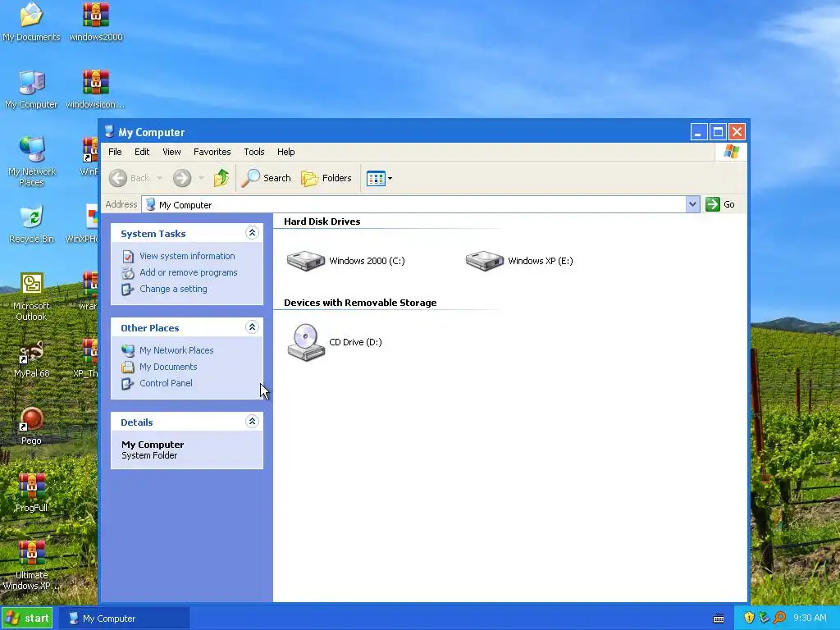The width and height of the screenshot is (840, 630).
Task: Select windowsicon archive on desktop
Action: click(95, 89)
